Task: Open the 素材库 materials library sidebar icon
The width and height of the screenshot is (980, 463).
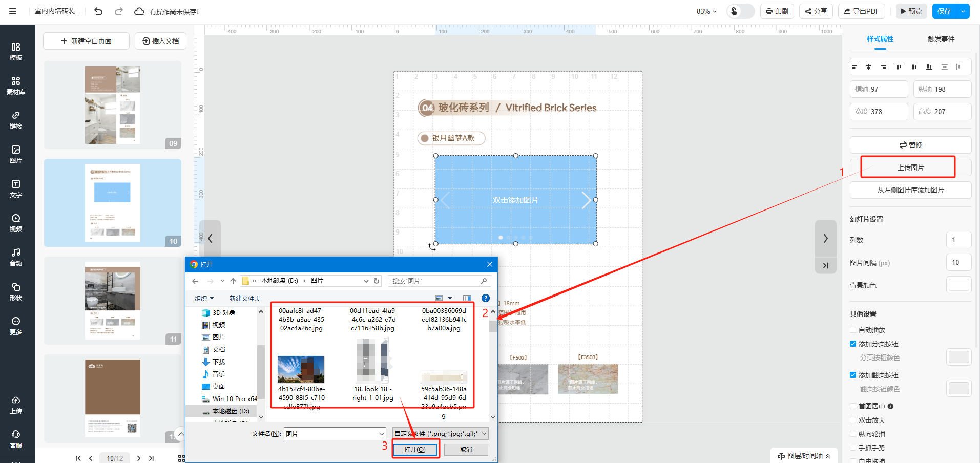Action: pyautogui.click(x=16, y=86)
